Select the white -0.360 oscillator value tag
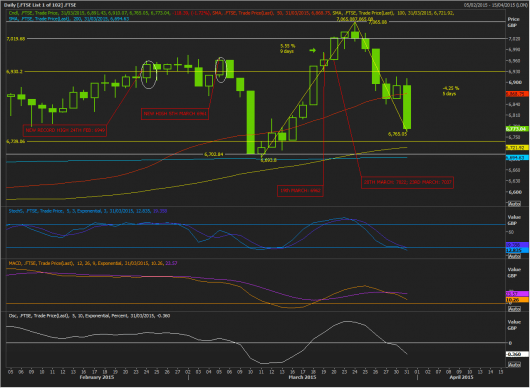Screen dimensions: 530x388 click(517, 354)
